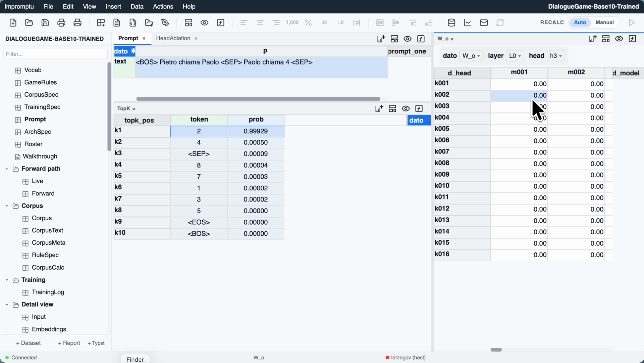The image size is (644, 363).
Task: Select GameRules in sidebar tree
Action: (40, 82)
